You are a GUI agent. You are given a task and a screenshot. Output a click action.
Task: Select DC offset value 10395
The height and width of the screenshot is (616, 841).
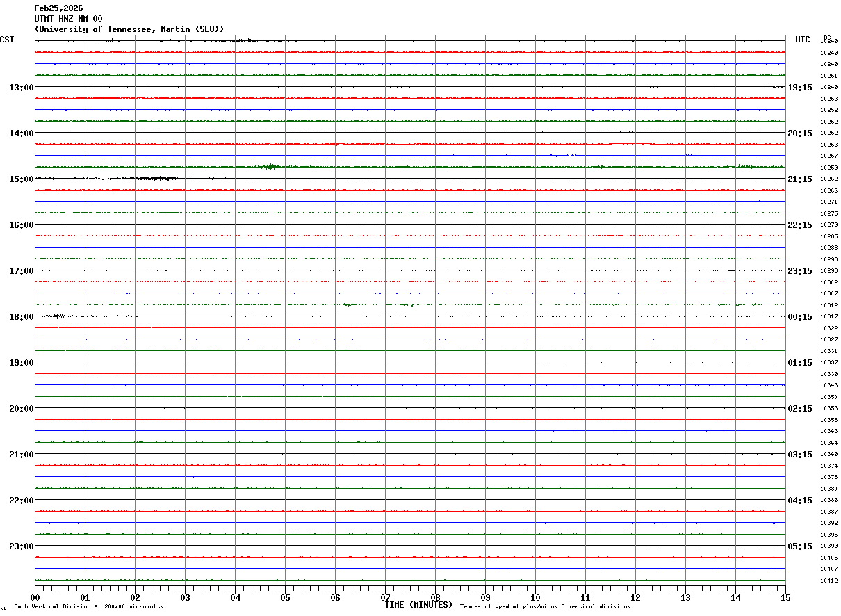tap(828, 535)
